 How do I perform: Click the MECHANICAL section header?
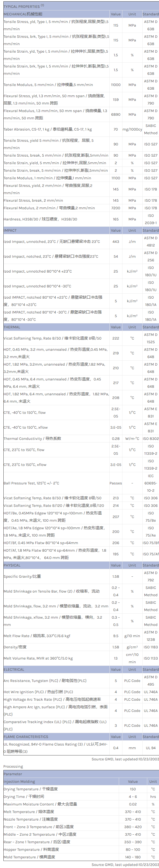[23, 14]
